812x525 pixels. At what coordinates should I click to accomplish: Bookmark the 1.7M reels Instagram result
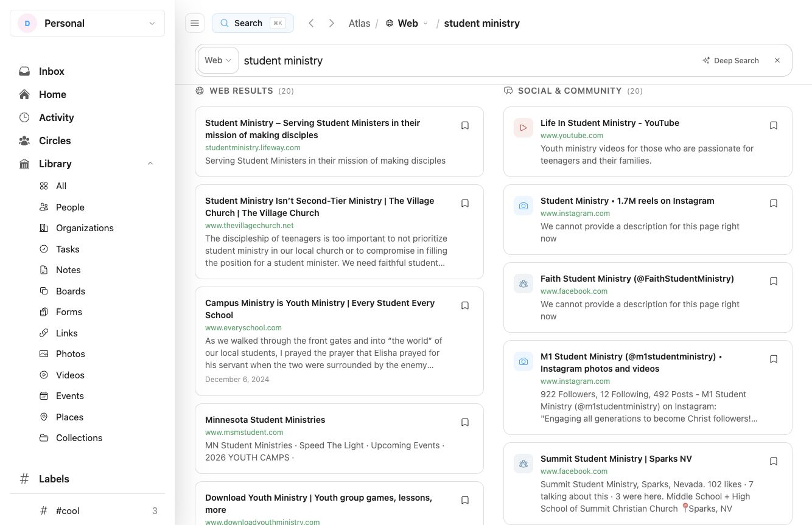774,203
